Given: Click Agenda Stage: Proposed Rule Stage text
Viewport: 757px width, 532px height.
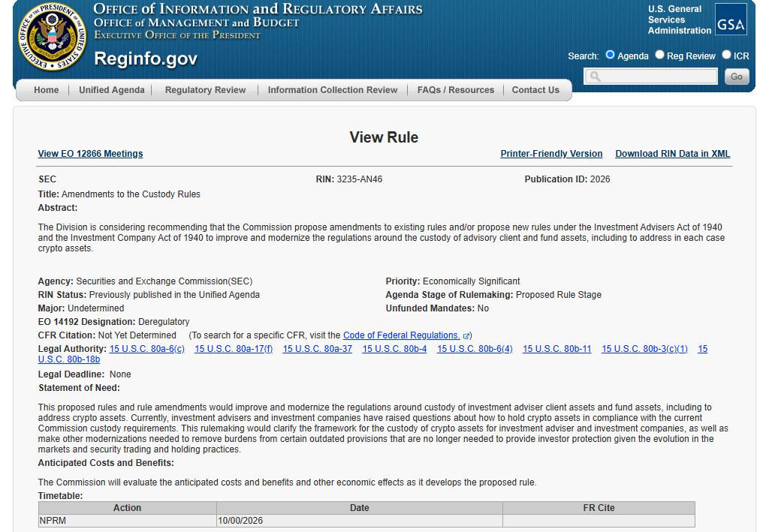Looking at the screenshot, I should [493, 295].
